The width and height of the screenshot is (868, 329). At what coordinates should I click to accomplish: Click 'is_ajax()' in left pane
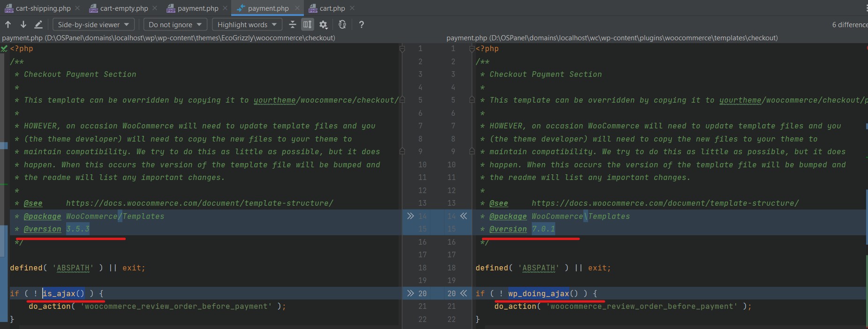click(64, 293)
